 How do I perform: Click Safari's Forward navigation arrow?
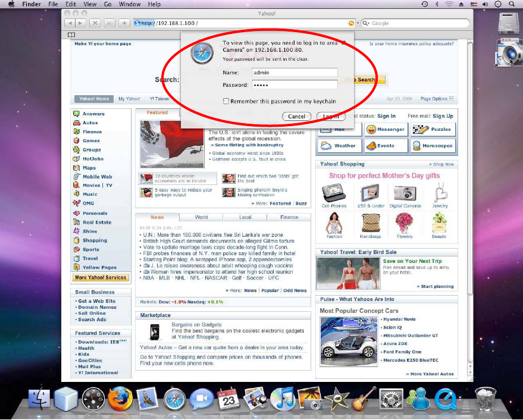[80, 23]
